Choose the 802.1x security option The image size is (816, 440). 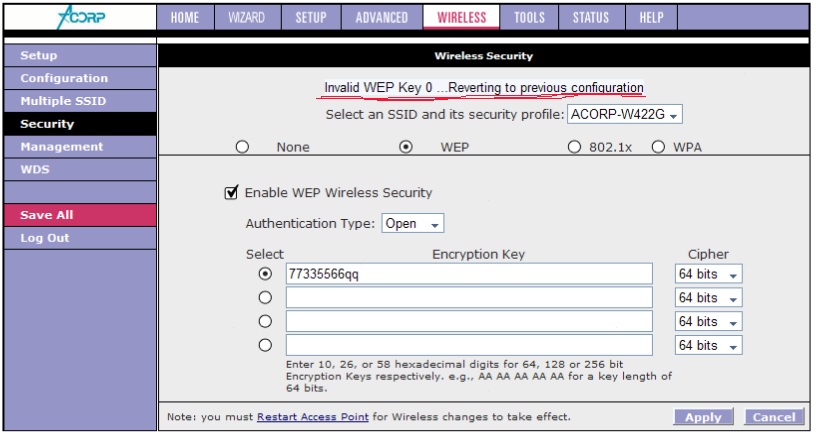point(574,147)
